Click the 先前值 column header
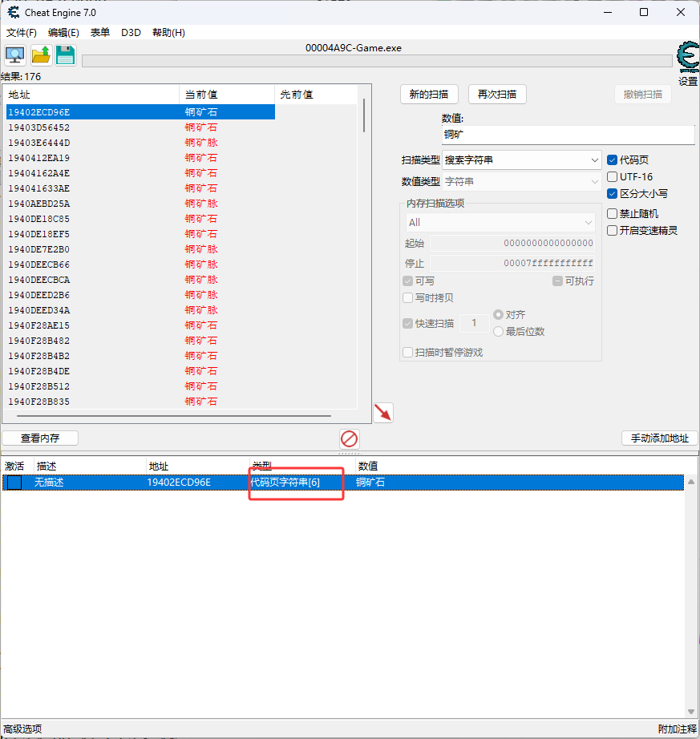Viewport: 700px width, 739px height. point(316,95)
